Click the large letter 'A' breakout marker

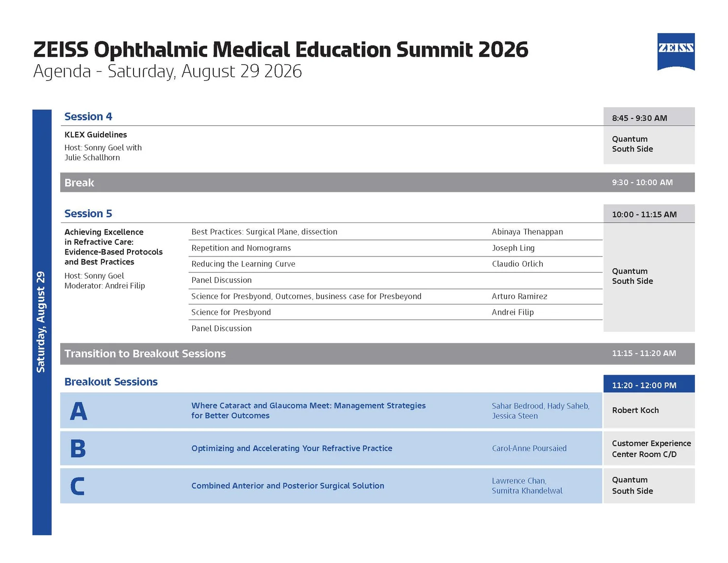tap(79, 411)
